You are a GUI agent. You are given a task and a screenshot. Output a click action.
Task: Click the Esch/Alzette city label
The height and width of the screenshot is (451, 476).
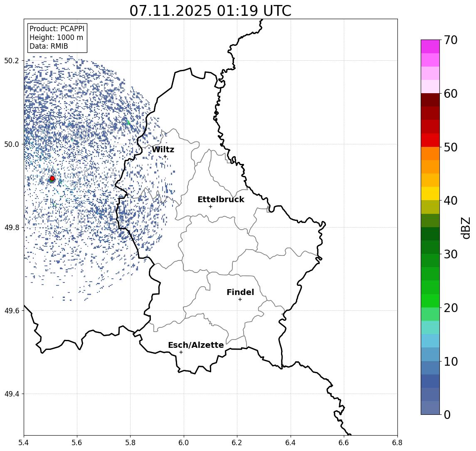(196, 345)
